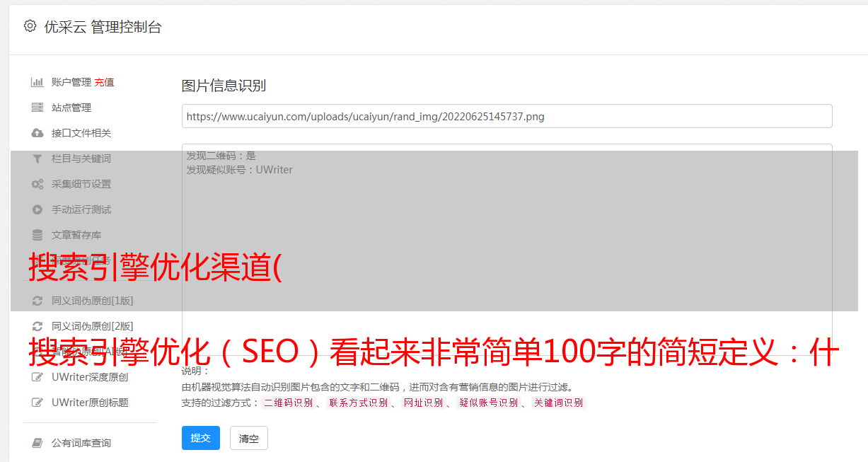868x462 pixels.
Task: Click the play icon for 手动运行测试
Action: click(x=37, y=209)
